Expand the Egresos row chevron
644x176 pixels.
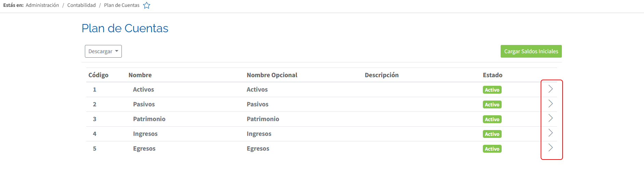click(551, 148)
